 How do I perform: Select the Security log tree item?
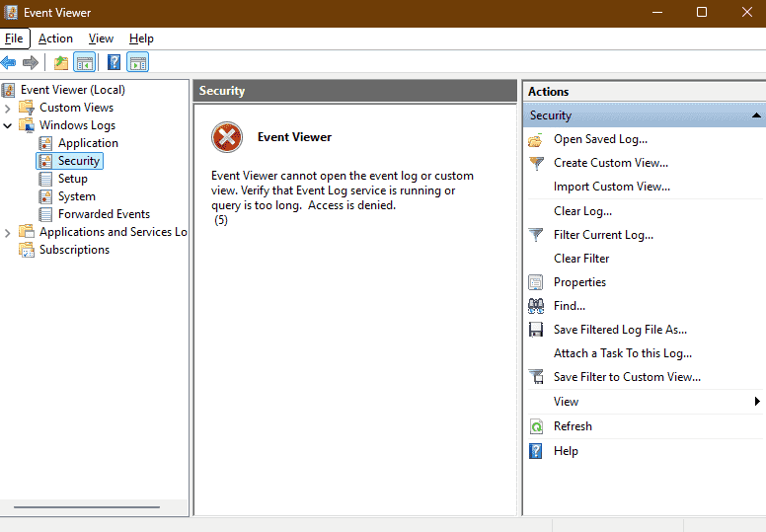point(79,161)
